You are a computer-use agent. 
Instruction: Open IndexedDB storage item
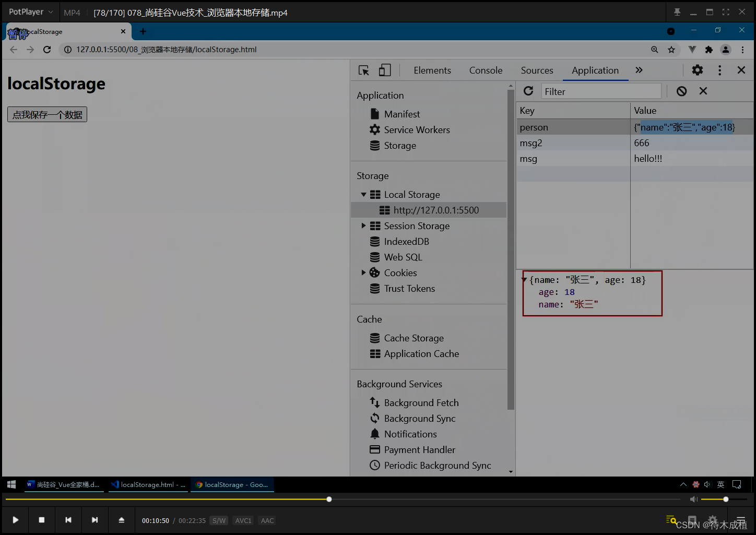click(406, 241)
